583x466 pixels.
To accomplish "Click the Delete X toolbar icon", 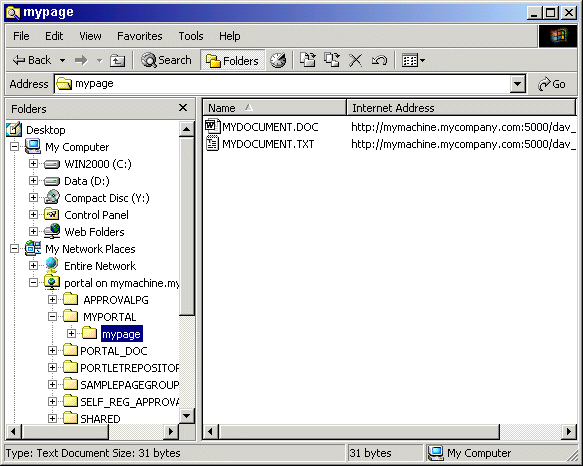I will (355, 60).
